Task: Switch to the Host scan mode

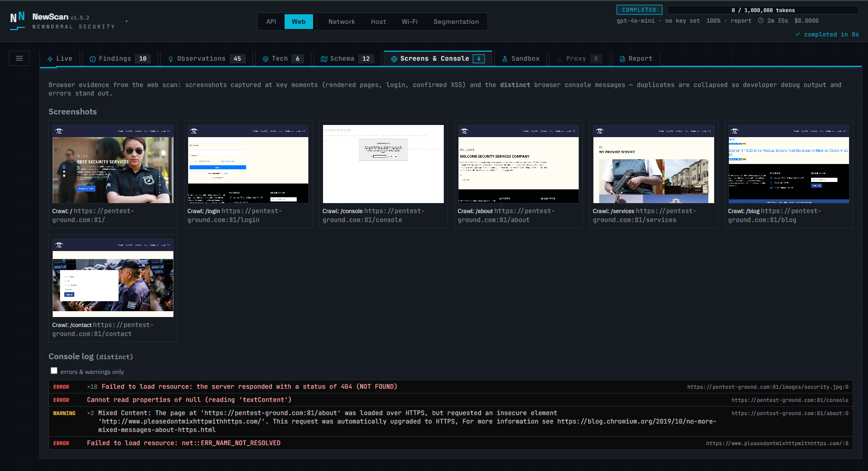Action: click(x=378, y=22)
